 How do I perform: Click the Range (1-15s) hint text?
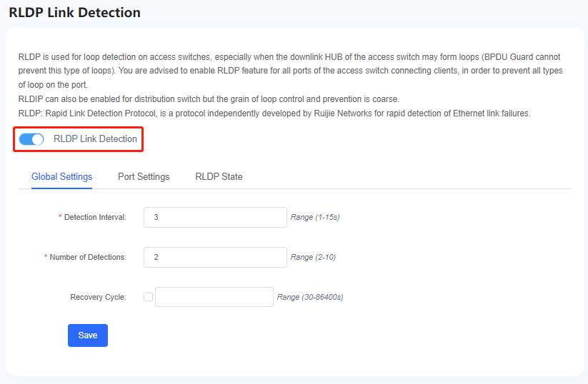pyautogui.click(x=315, y=217)
